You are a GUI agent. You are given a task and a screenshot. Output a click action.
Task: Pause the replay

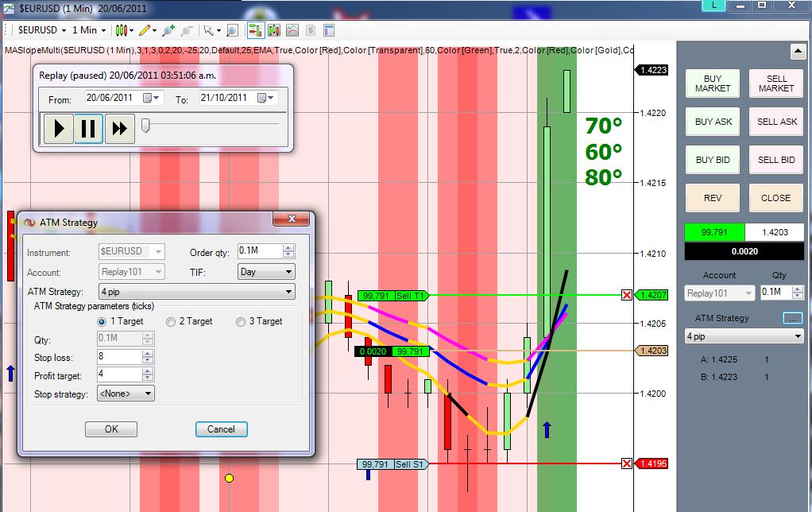tap(88, 129)
